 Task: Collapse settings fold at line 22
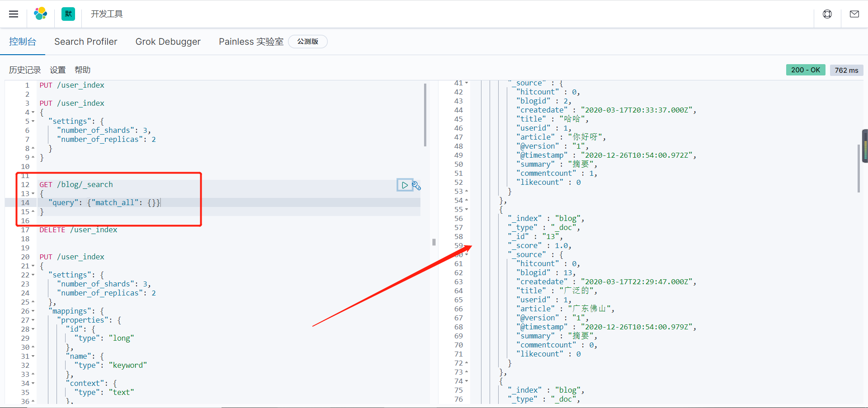coord(33,275)
